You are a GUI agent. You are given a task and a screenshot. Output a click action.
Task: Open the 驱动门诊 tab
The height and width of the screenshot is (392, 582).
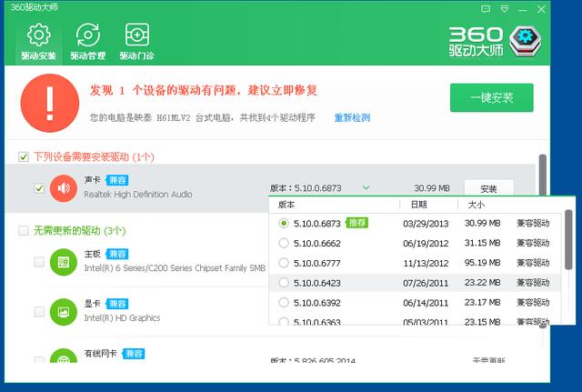136,42
